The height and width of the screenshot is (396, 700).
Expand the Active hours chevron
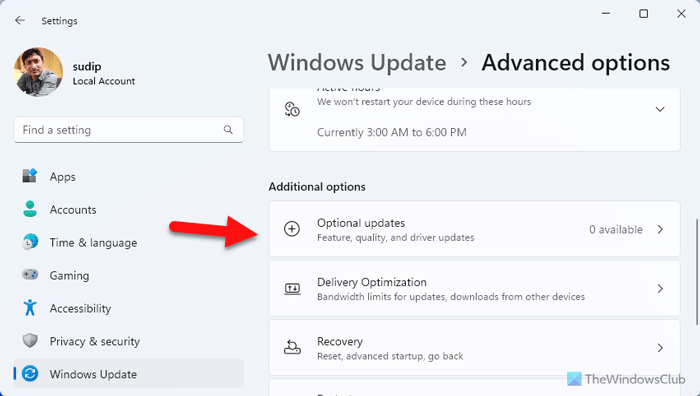[x=660, y=109]
